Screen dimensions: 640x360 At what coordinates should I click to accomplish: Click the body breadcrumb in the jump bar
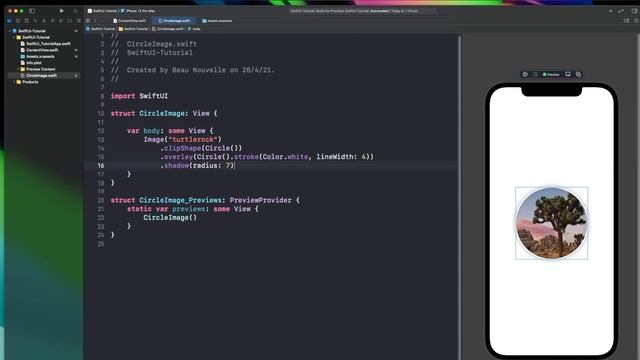pyautogui.click(x=194, y=29)
